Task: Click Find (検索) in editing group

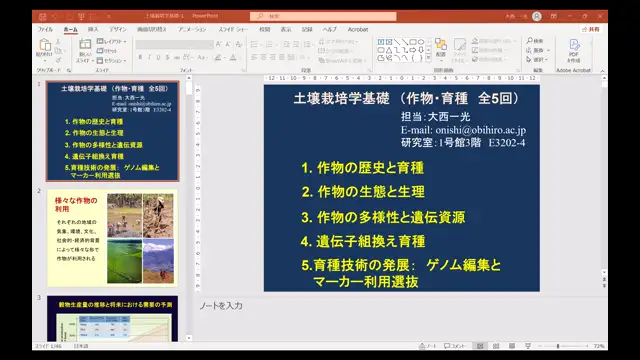Action: (x=535, y=41)
